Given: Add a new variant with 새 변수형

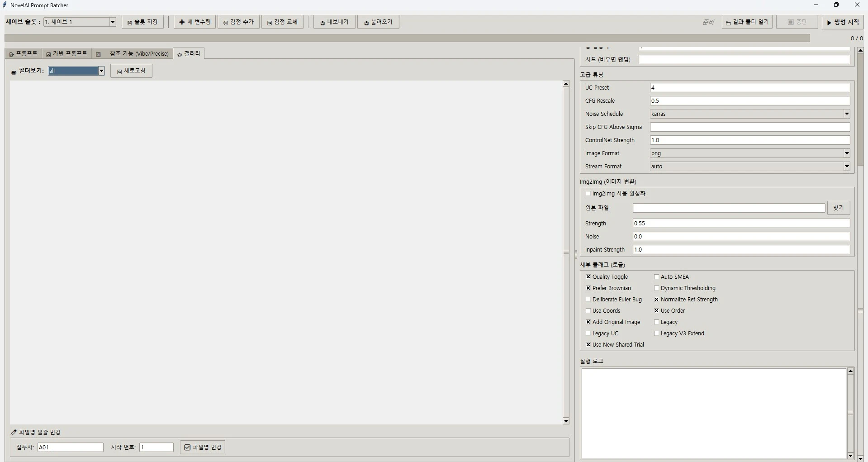Looking at the screenshot, I should 194,22.
